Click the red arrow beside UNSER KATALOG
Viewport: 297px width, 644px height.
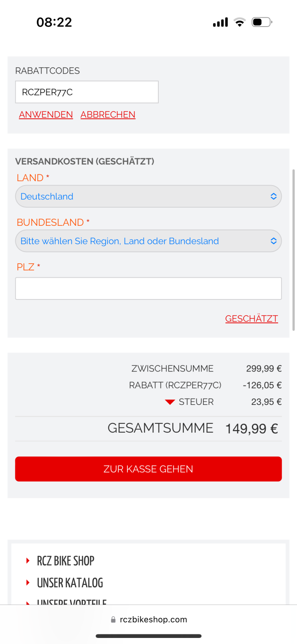(28, 582)
